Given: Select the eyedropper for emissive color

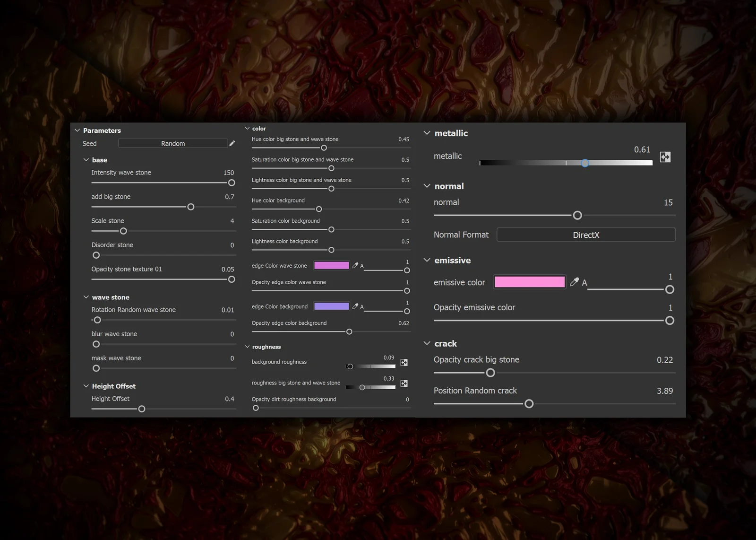Looking at the screenshot, I should (x=575, y=282).
